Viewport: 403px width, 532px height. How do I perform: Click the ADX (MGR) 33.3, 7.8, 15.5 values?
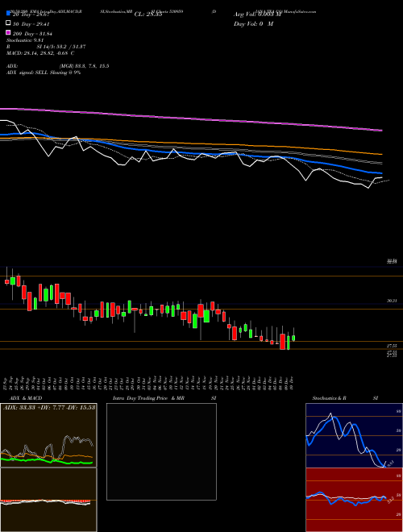(84, 66)
